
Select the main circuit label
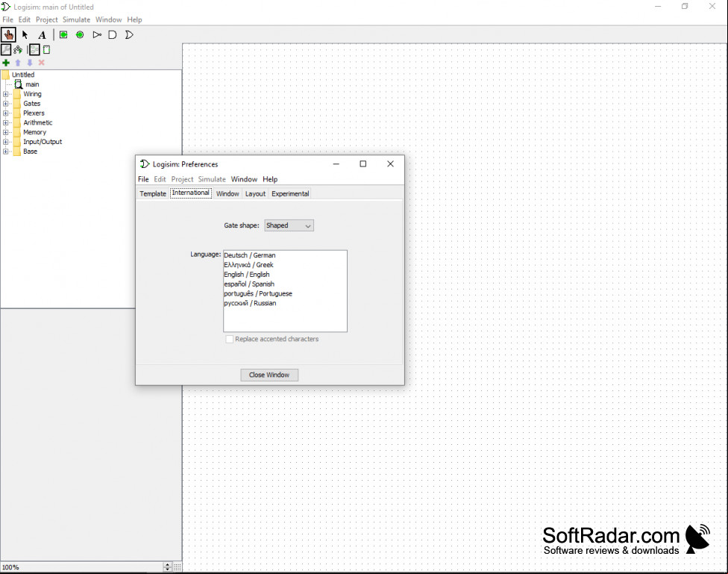coord(32,84)
